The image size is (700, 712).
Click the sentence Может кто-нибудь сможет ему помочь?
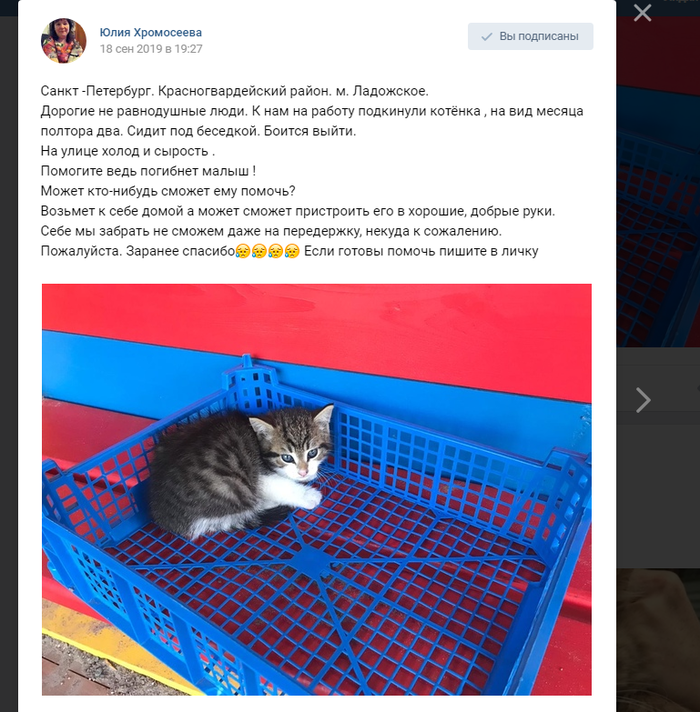168,191
